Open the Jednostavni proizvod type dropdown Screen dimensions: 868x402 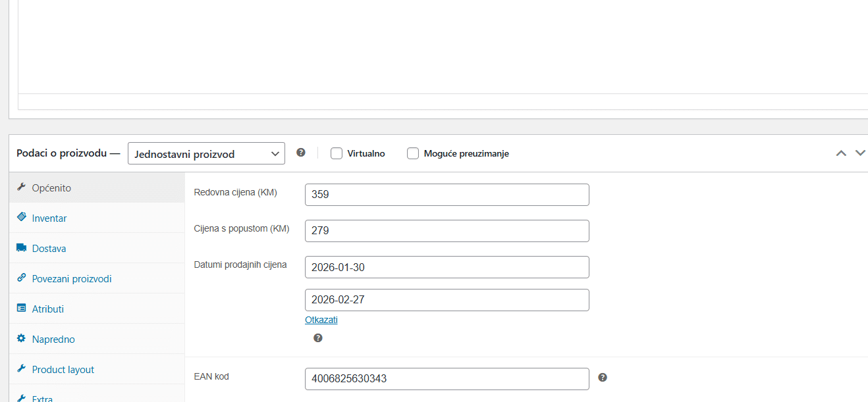pyautogui.click(x=206, y=154)
